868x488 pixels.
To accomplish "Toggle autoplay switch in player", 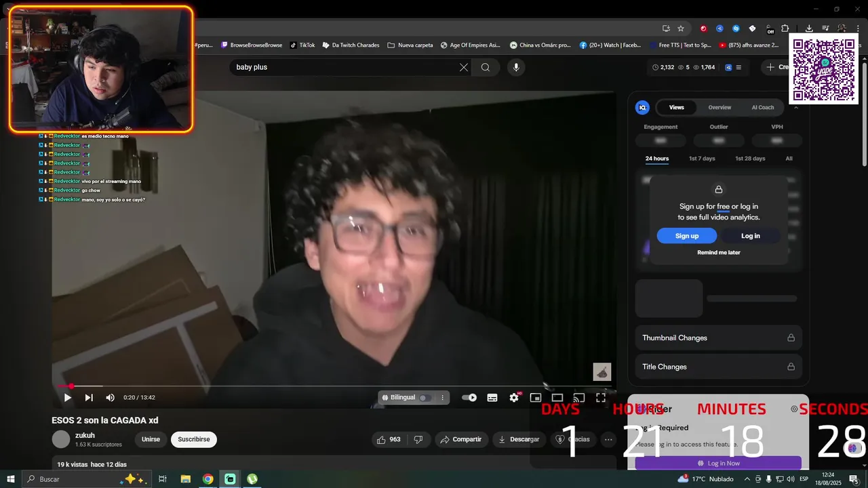I will [469, 398].
